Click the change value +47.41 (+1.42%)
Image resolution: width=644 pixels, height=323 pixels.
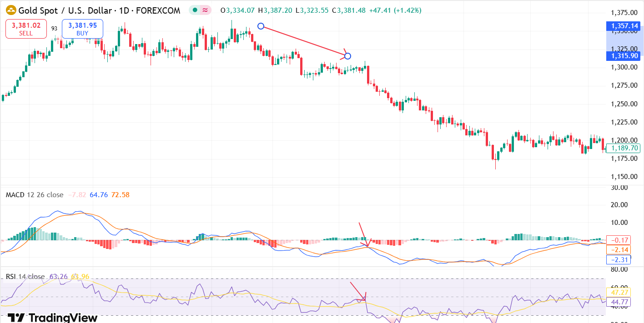click(x=395, y=10)
